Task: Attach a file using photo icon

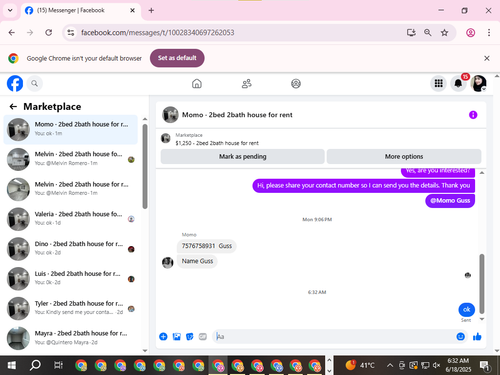Action: [x=176, y=337]
